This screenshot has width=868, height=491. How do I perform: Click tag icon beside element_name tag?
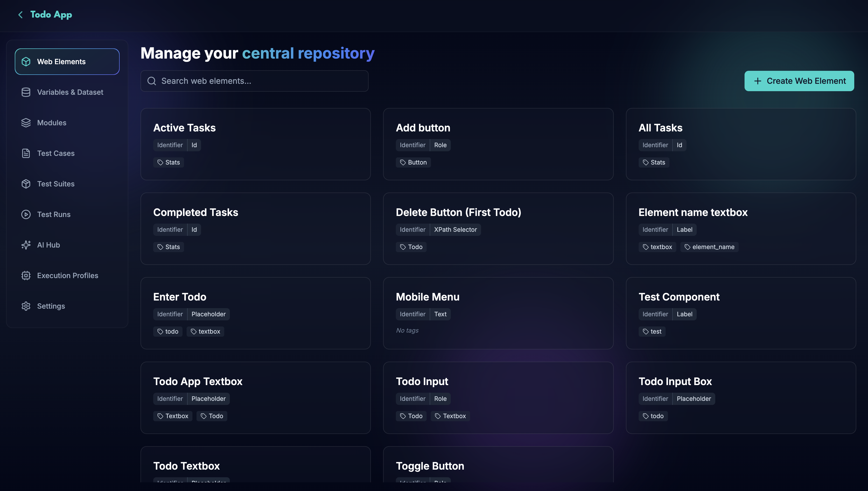tap(687, 247)
